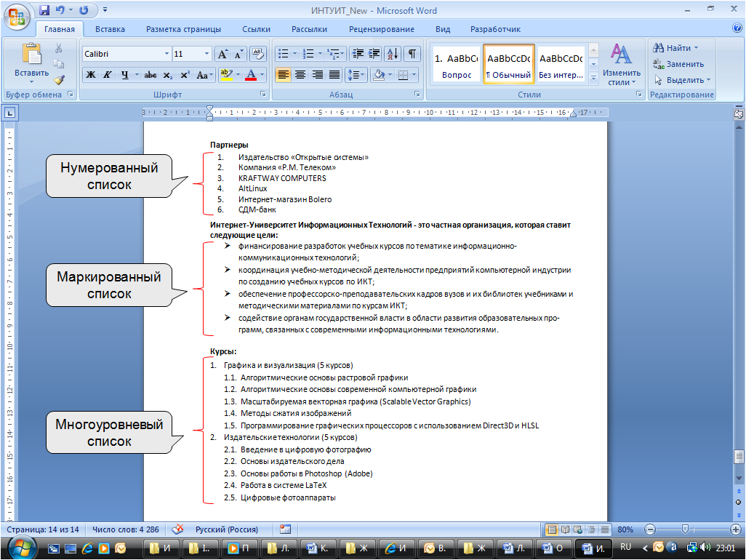Toggle bold formatting (Ж button)

point(91,75)
